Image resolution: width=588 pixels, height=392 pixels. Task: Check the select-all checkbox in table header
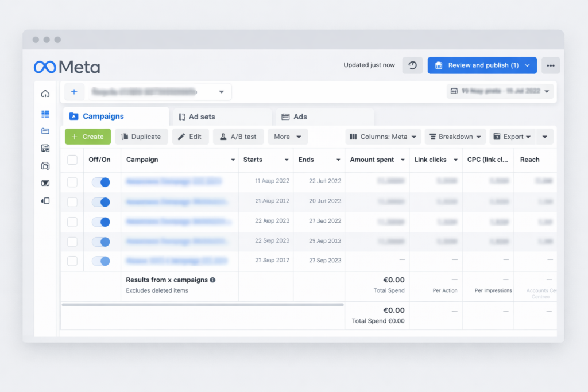click(x=72, y=160)
